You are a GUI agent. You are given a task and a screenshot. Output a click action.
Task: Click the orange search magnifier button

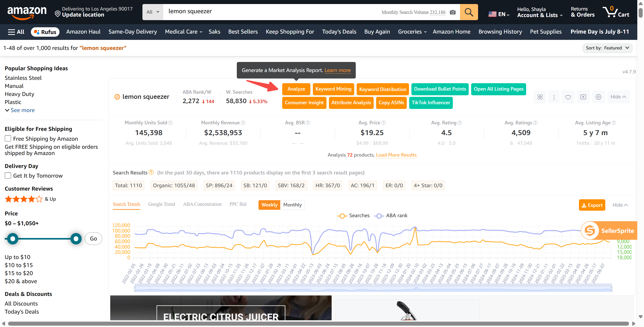[469, 12]
